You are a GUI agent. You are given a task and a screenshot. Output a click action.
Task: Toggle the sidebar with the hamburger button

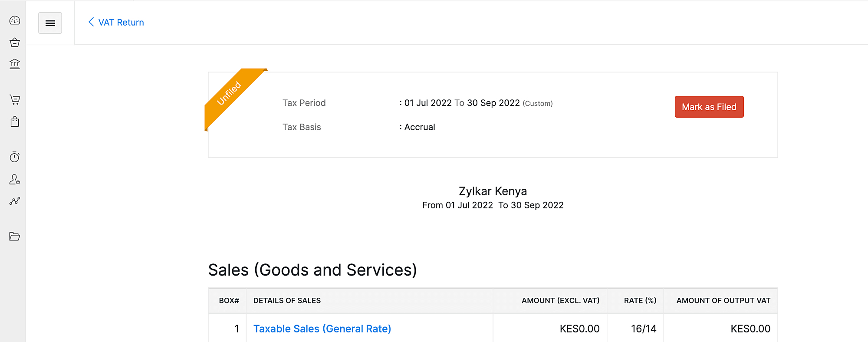click(x=50, y=23)
